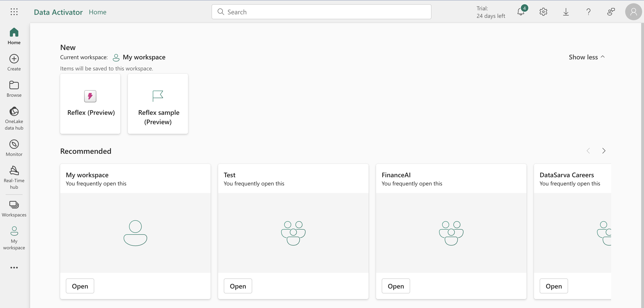This screenshot has height=308, width=644.
Task: Click the magnifier icon in the search box
Action: [220, 12]
